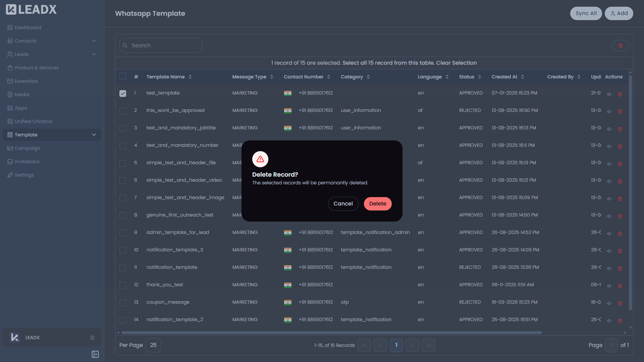Click the LEADX logo in the sidebar
This screenshot has width=644, height=362.
tap(31, 9)
